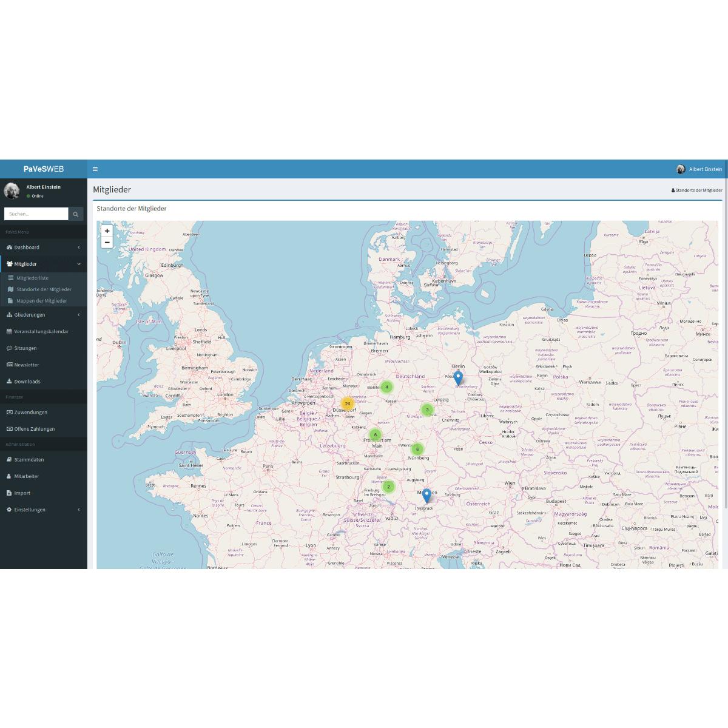
Task: Click the Einstellungen gear icon
Action: point(9,510)
